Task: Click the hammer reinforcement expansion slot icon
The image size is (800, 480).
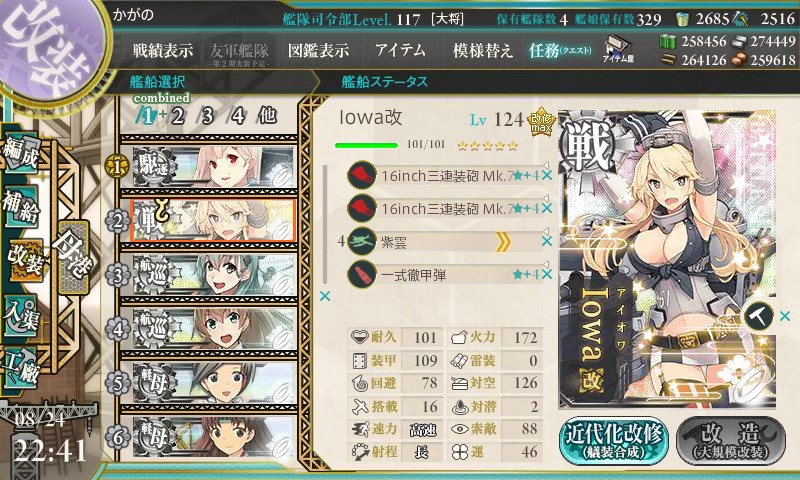Action: pyautogui.click(x=758, y=316)
